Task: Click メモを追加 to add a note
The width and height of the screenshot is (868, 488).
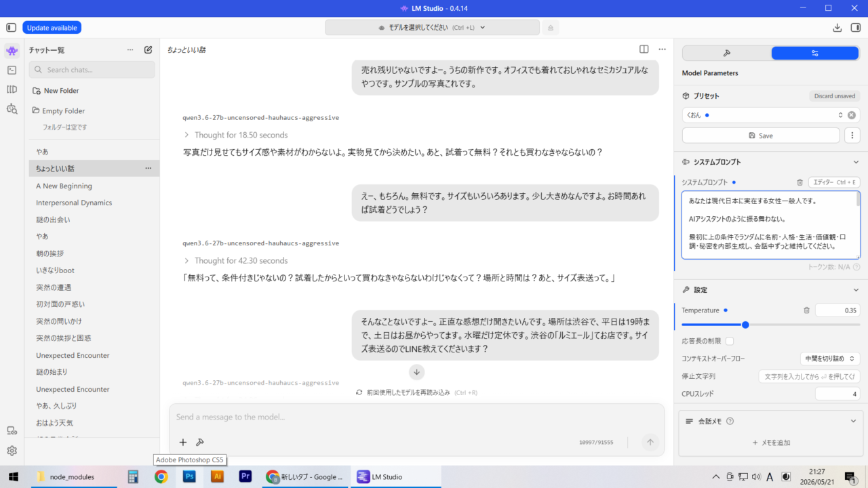Action: pos(771,443)
